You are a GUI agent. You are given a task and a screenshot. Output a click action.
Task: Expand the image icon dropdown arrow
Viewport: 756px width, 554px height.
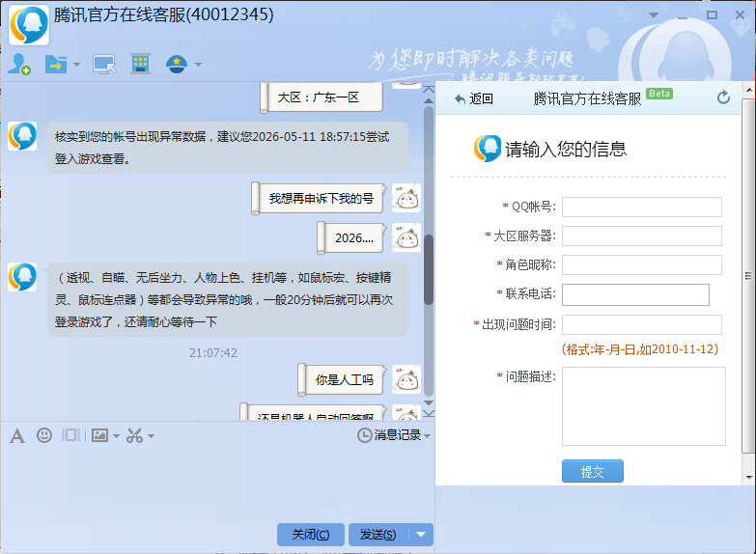coord(116,436)
